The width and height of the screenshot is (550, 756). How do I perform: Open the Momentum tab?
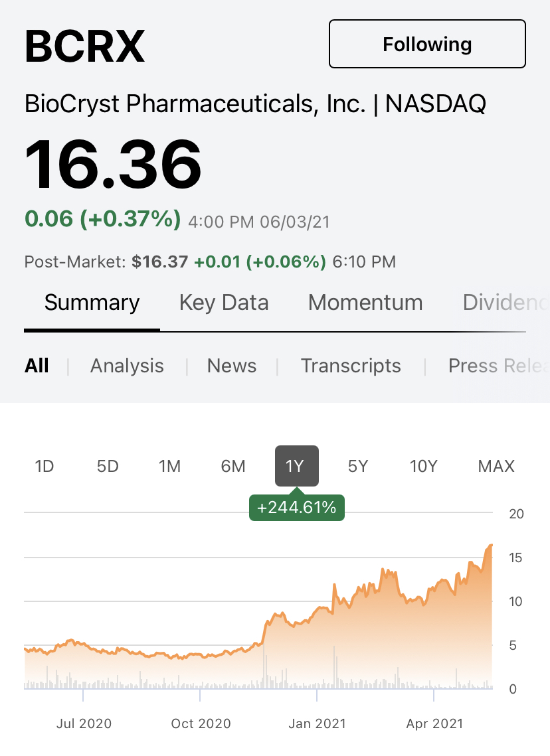[365, 303]
